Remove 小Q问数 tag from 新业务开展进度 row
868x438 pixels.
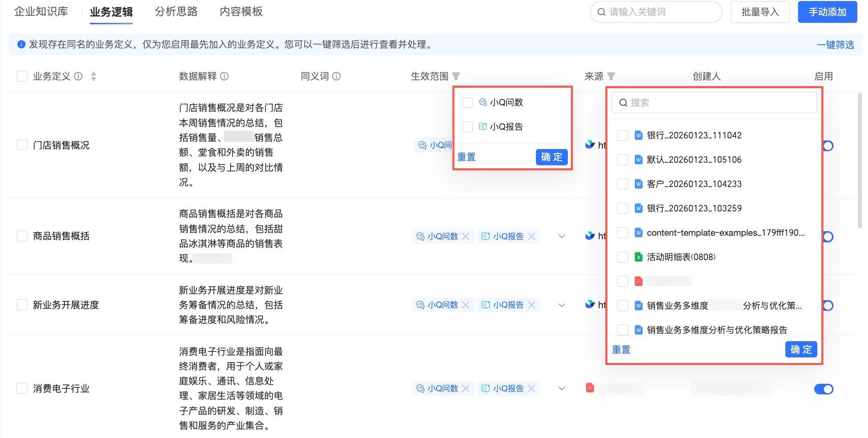pos(465,305)
